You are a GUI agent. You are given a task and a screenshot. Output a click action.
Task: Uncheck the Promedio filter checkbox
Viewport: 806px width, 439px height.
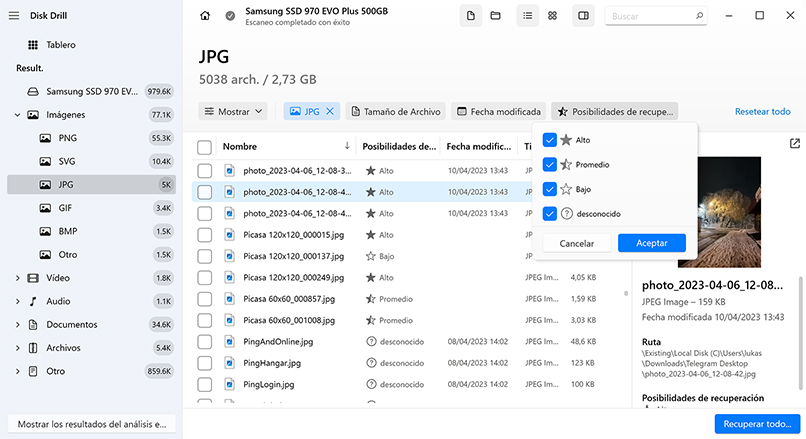tap(549, 164)
